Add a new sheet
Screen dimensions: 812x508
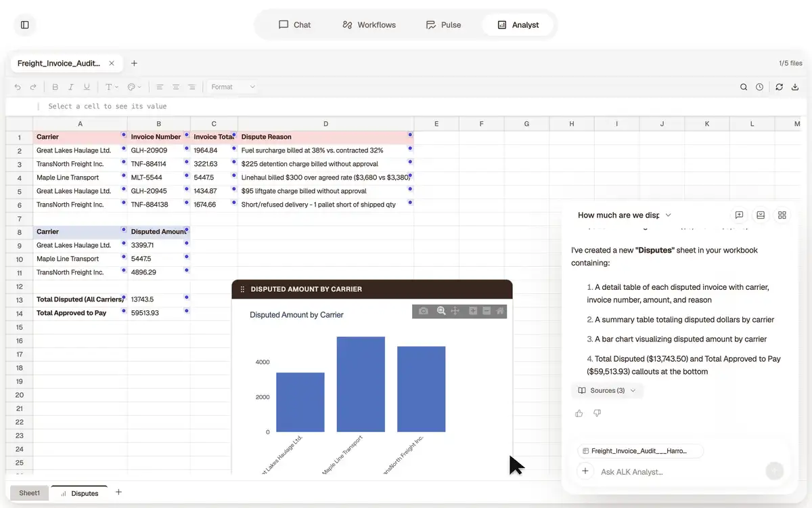(x=118, y=492)
